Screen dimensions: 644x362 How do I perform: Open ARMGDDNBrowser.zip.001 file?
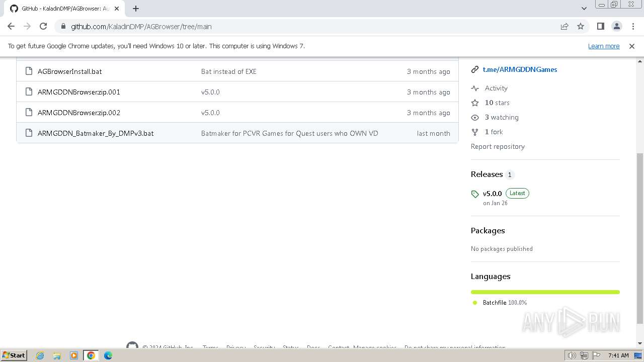tap(79, 92)
